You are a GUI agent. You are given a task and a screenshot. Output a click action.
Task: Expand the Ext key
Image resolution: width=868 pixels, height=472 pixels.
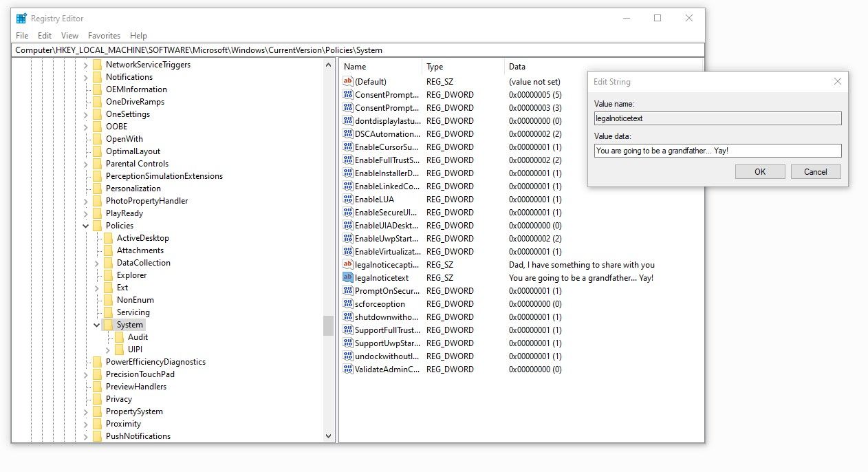pos(97,288)
